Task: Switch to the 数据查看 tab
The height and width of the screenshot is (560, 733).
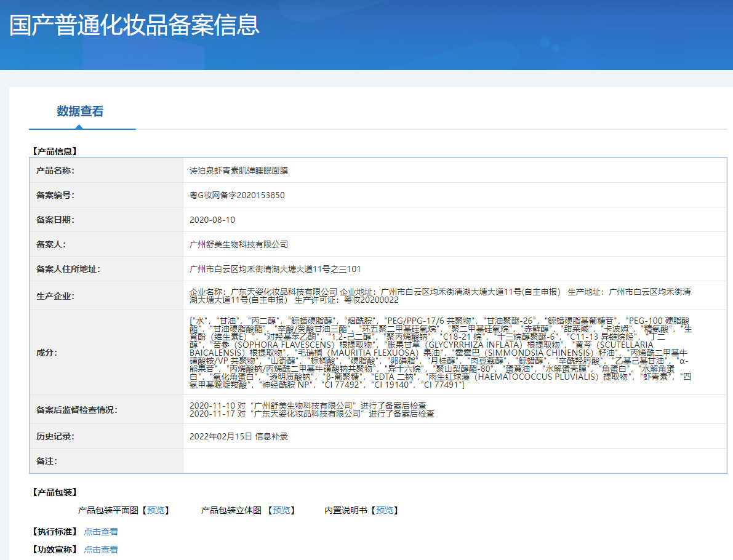Action: pyautogui.click(x=80, y=111)
